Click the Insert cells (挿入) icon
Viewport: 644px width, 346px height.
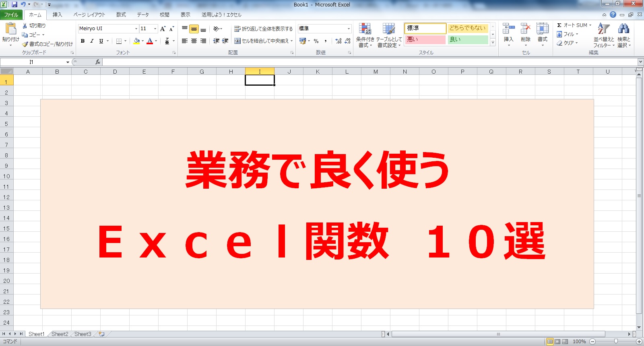[x=508, y=29]
